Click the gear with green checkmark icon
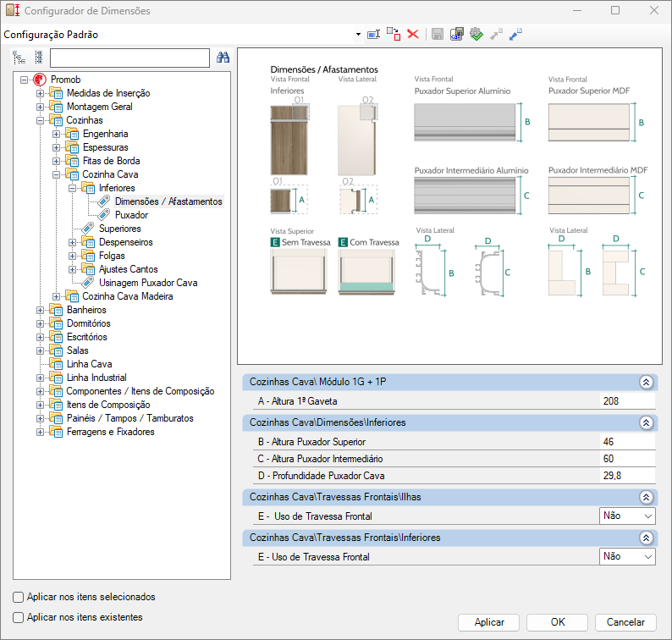The width and height of the screenshot is (672, 640). point(476,35)
